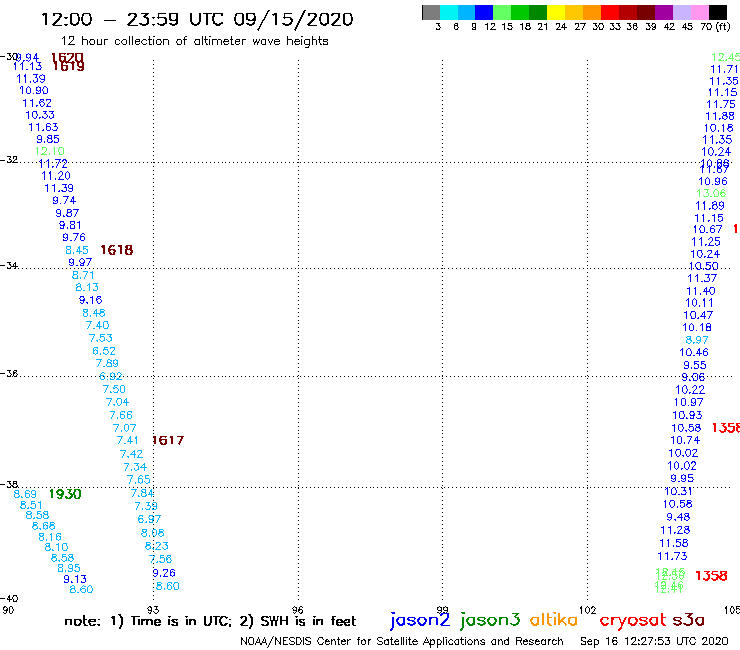Click the yellow 24 ft legend swatch
Screen dimensions: 740x650
point(556,12)
